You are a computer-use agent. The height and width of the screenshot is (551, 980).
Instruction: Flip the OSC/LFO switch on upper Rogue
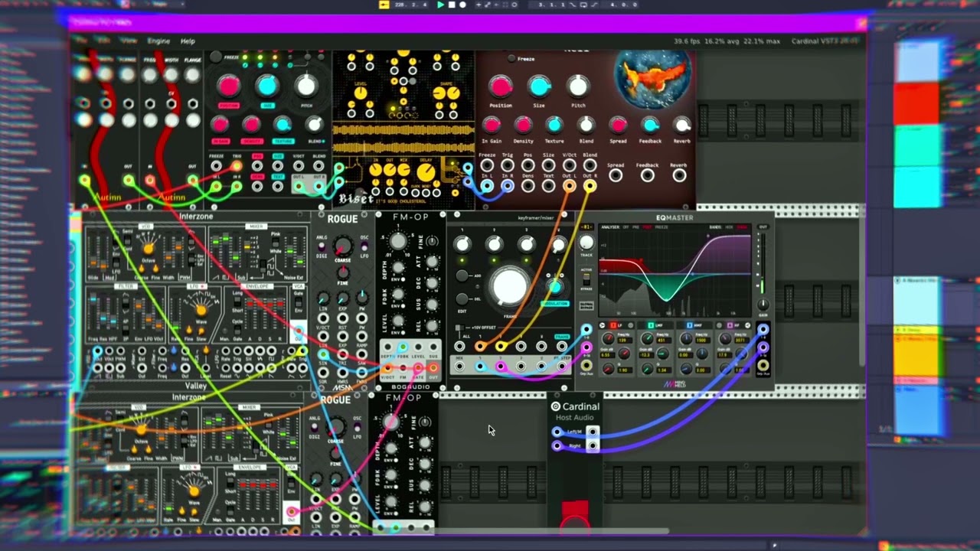[x=364, y=246]
